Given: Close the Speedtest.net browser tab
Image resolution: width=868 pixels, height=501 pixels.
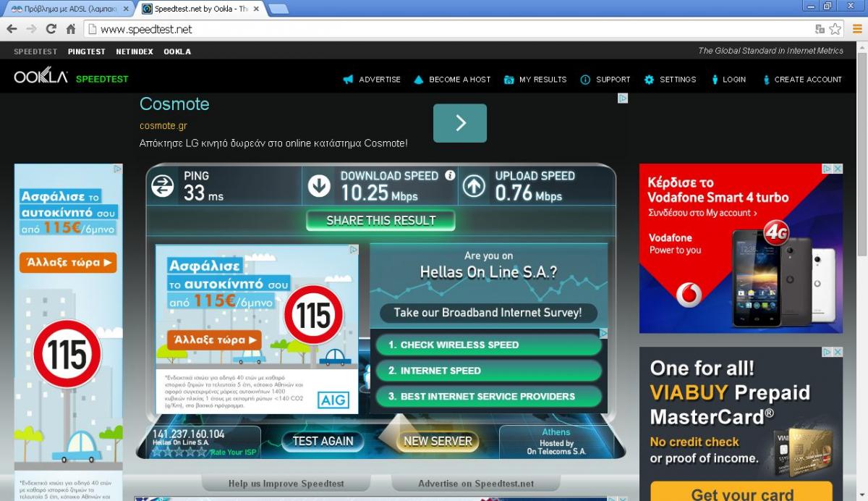Looking at the screenshot, I should click(255, 9).
